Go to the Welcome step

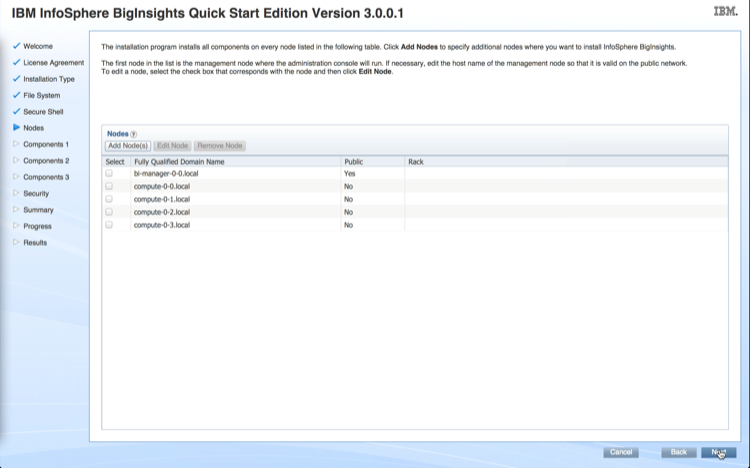click(38, 46)
